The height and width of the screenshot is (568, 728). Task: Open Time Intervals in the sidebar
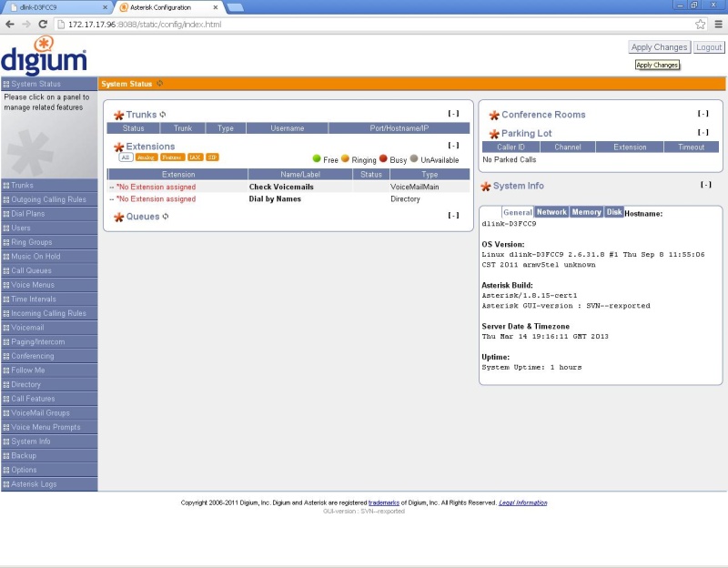click(49, 299)
